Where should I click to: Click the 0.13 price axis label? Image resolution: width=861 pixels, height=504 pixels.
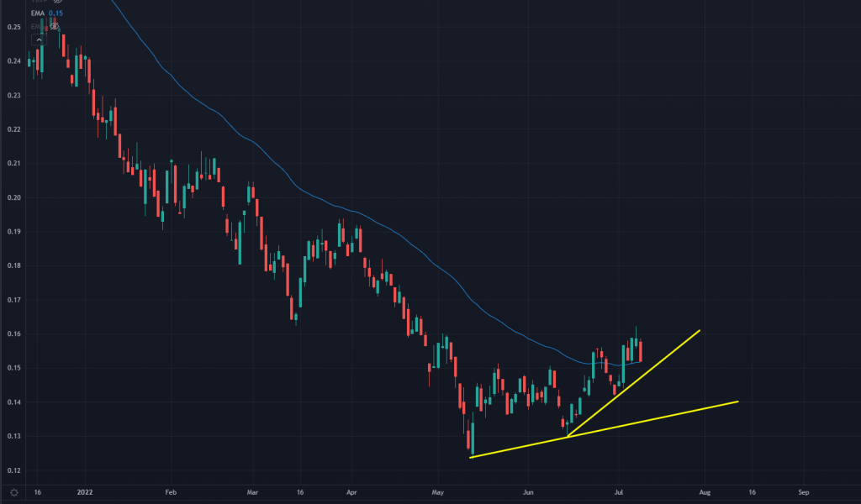(x=14, y=437)
